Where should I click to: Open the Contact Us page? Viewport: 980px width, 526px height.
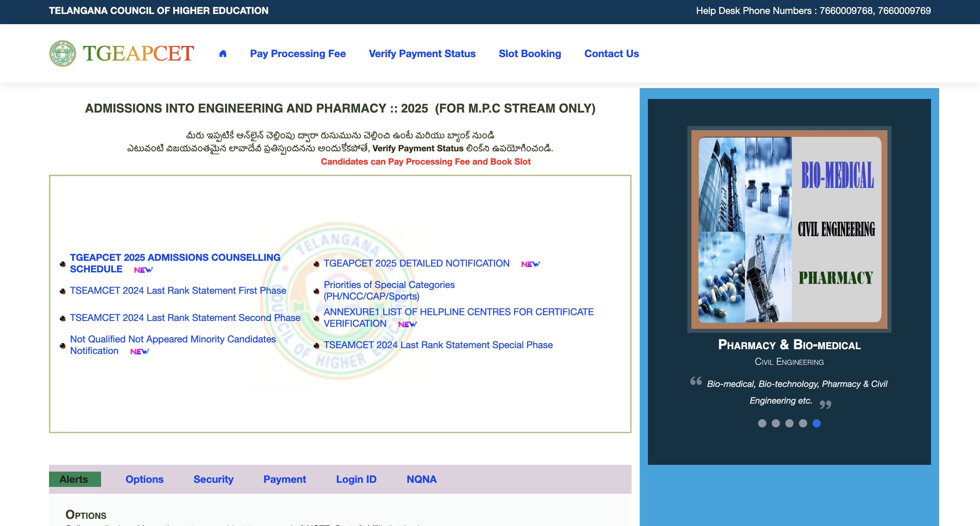point(612,54)
